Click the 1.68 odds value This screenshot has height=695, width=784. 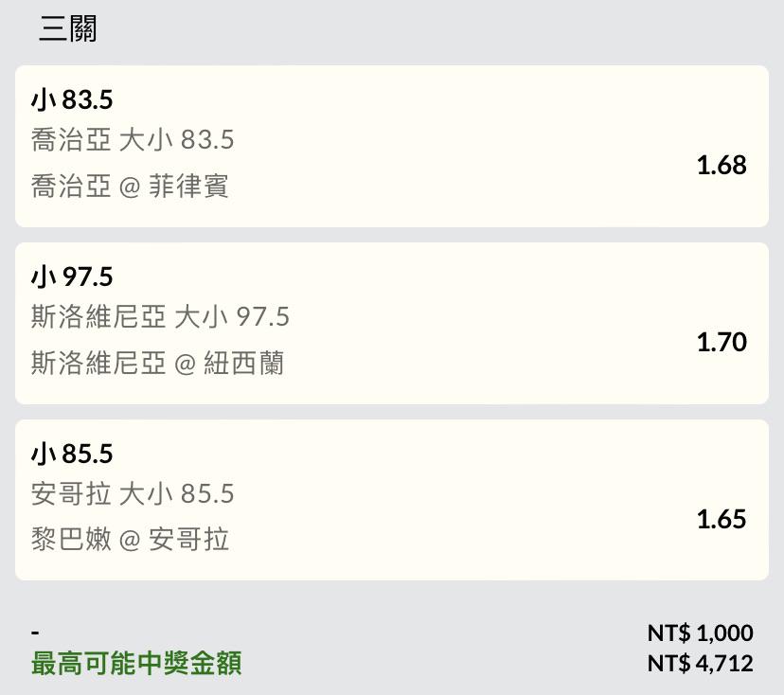[722, 165]
